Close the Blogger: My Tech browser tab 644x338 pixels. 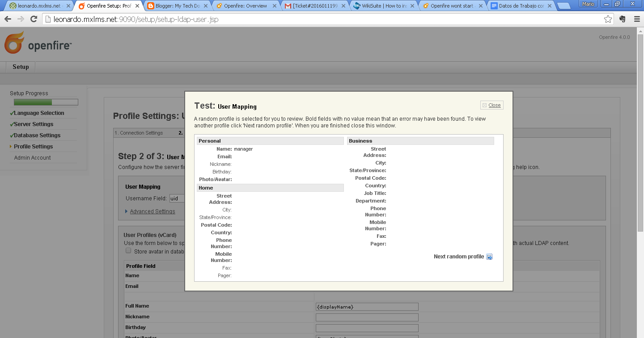pos(206,6)
